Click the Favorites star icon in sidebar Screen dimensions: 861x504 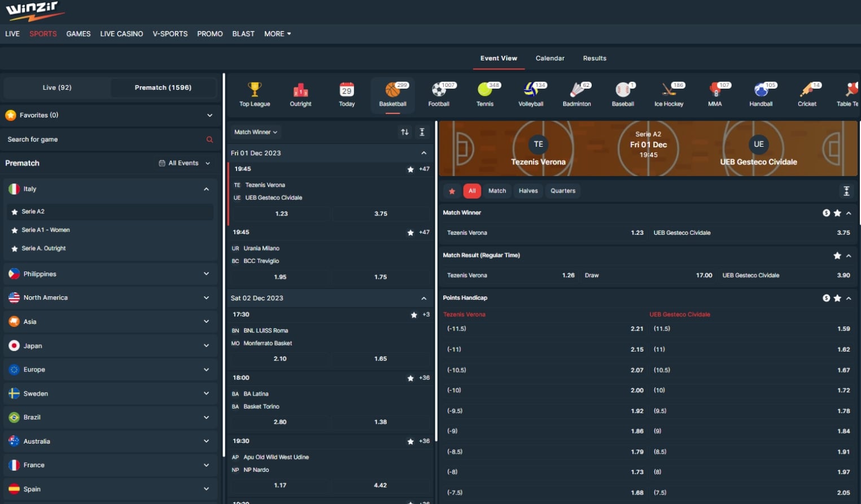(11, 115)
